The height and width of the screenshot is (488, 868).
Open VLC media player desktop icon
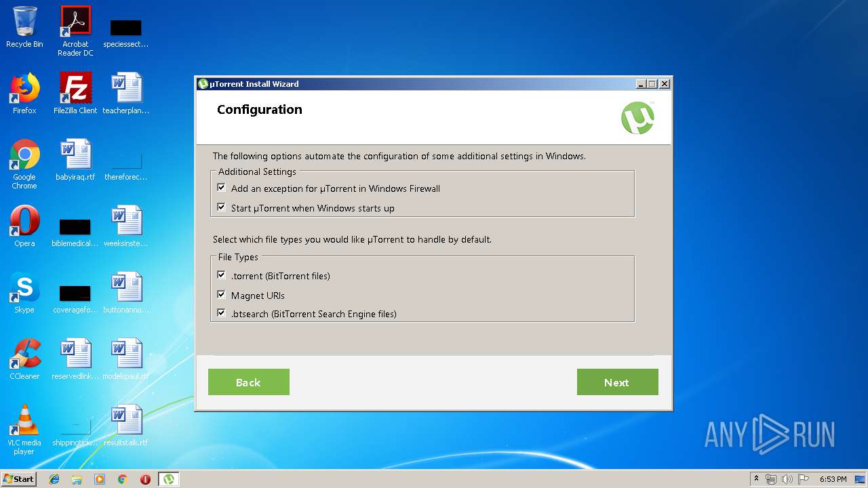click(24, 430)
